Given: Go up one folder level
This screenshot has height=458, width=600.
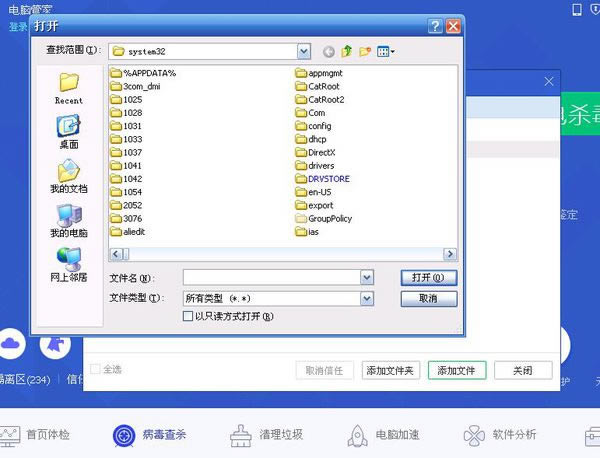Looking at the screenshot, I should click(347, 51).
